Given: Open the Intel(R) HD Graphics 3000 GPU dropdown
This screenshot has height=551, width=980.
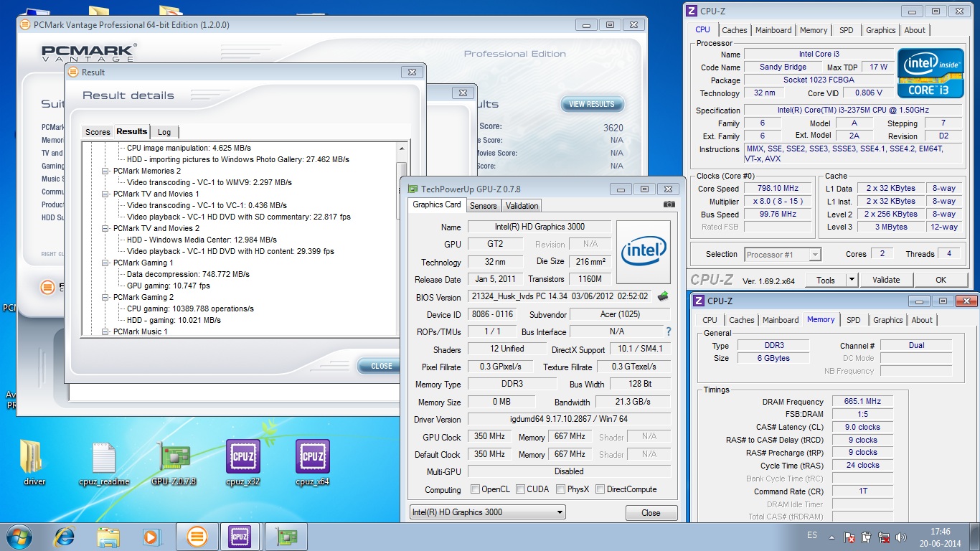Looking at the screenshot, I should pos(487,512).
